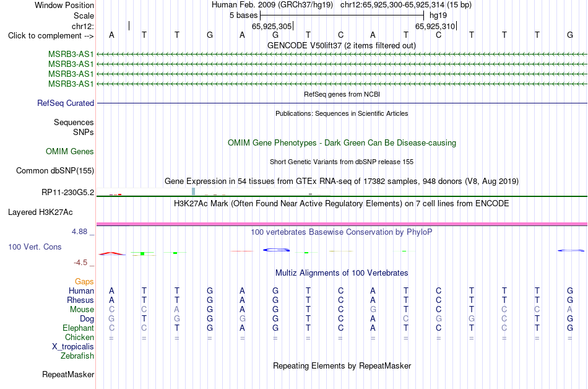Click the pink H3K27Ac signal bar
588x389 pixels.
342,224
